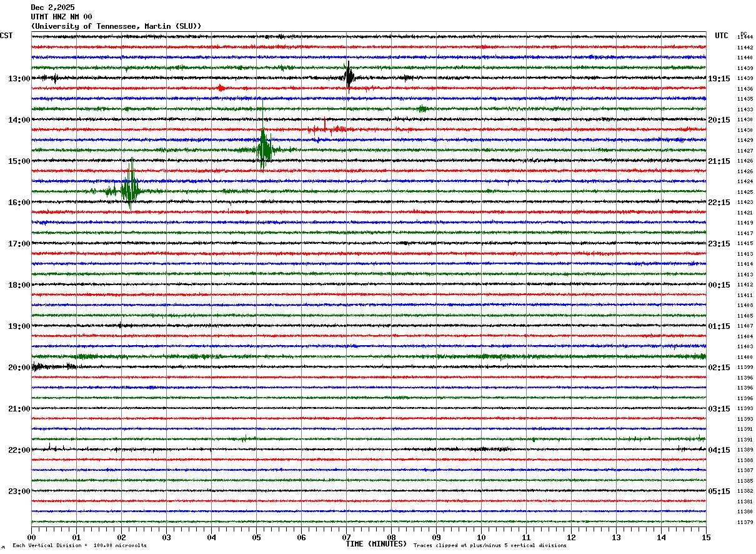Click '(University of Tennessee, Martin (SLU))' header
The height and width of the screenshot is (554, 756).
116,26
